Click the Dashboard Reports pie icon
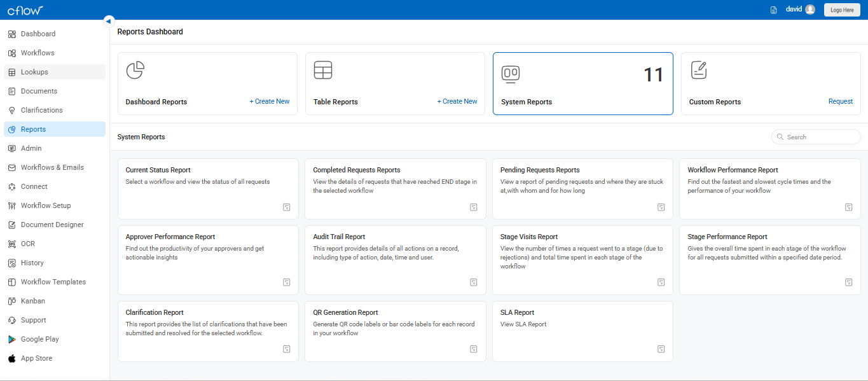This screenshot has width=868, height=381. [135, 71]
